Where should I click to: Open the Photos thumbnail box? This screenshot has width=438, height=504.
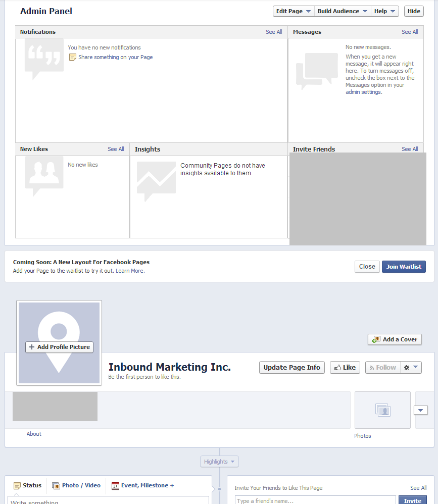(382, 410)
